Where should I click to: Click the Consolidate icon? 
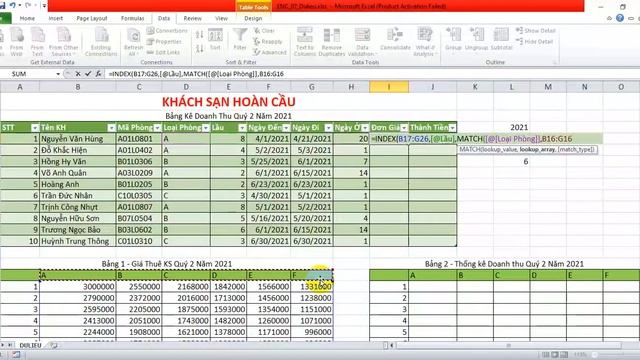tap(395, 39)
